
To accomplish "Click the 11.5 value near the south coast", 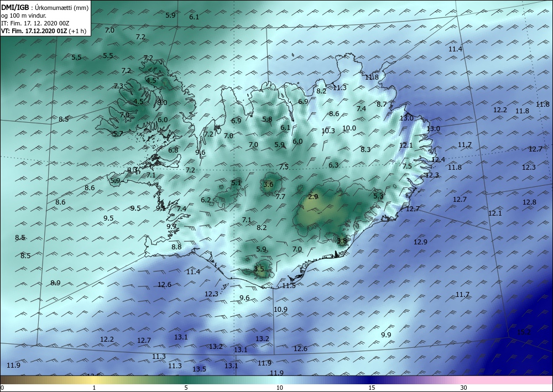I will [289, 285].
